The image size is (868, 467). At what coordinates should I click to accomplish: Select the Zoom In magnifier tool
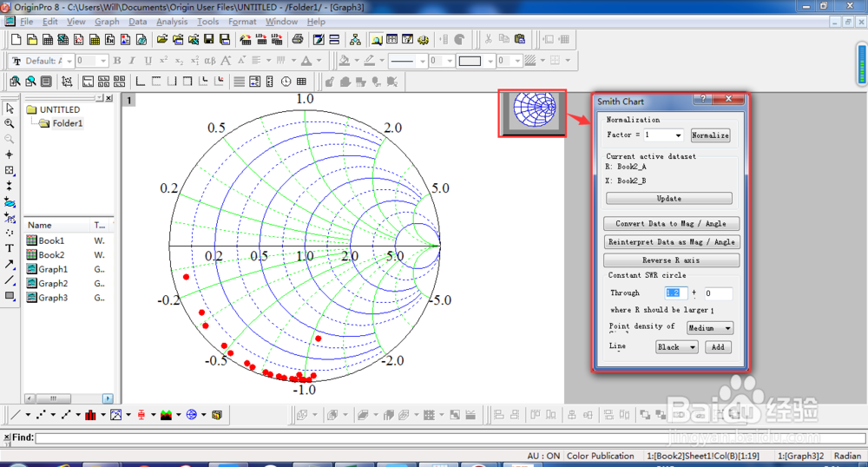(10, 123)
